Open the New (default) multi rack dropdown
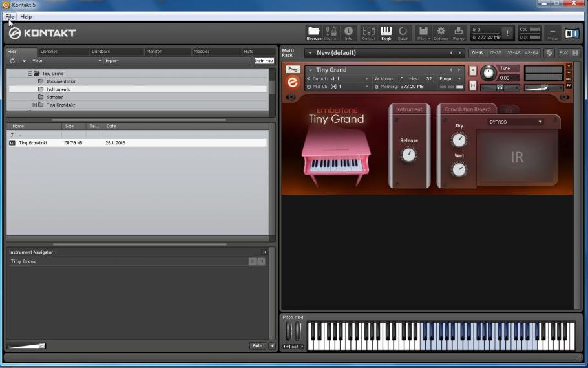Viewport: 588px width, 368px height. 310,53
